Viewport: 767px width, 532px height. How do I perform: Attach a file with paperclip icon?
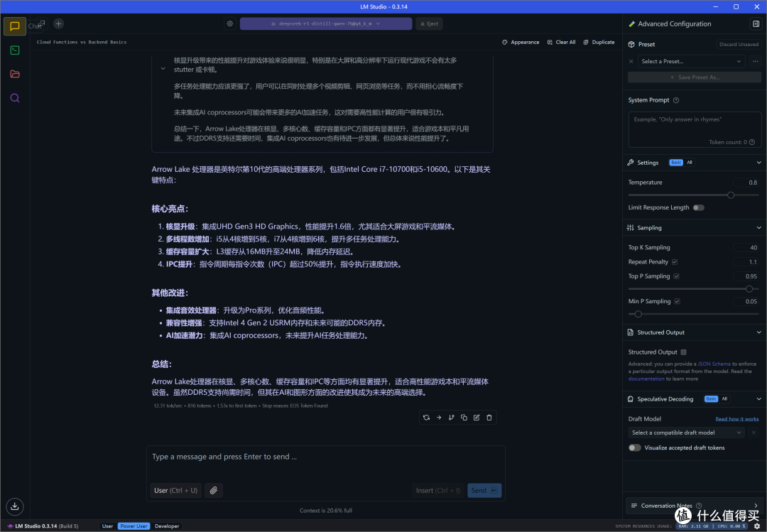214,490
